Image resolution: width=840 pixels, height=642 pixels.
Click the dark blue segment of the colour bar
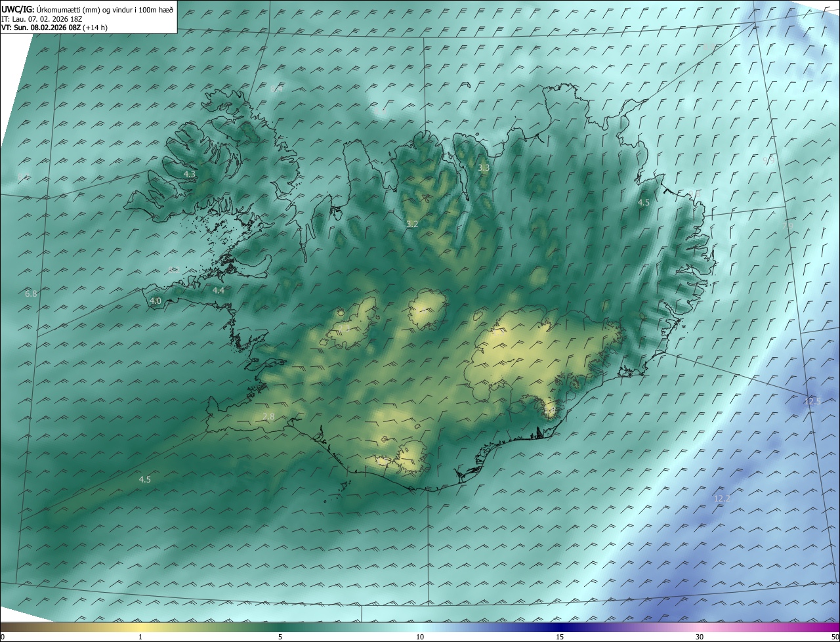(560, 627)
